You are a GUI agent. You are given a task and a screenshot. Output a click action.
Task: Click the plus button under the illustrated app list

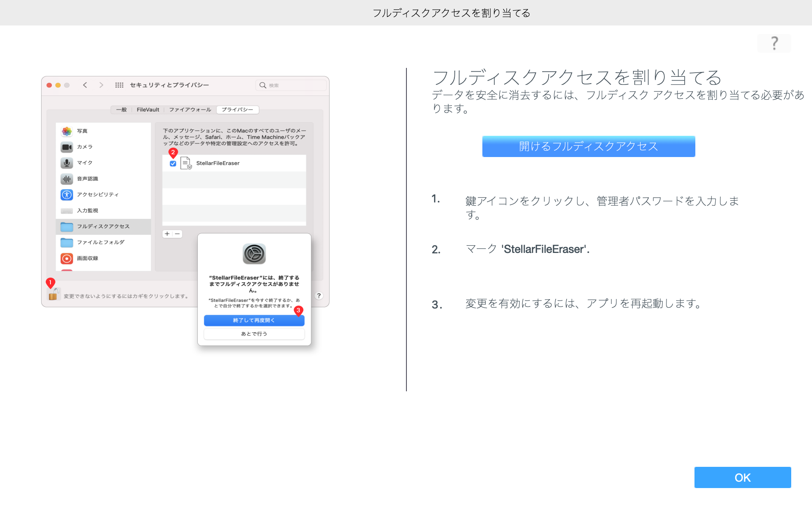click(167, 234)
